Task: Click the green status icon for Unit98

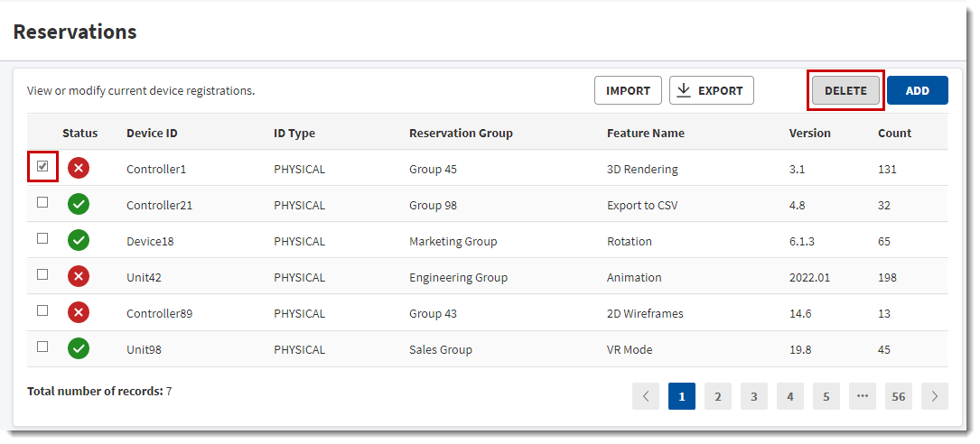Action: pos(79,349)
